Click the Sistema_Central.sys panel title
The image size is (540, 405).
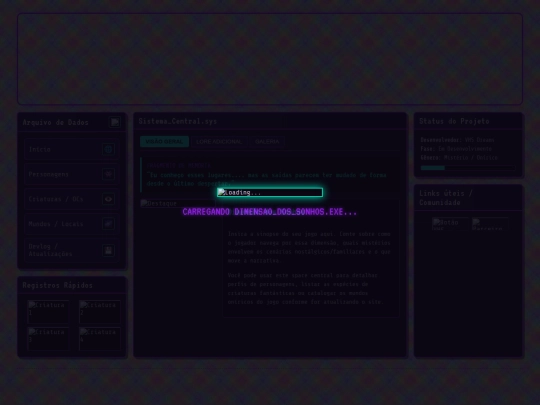coord(178,121)
